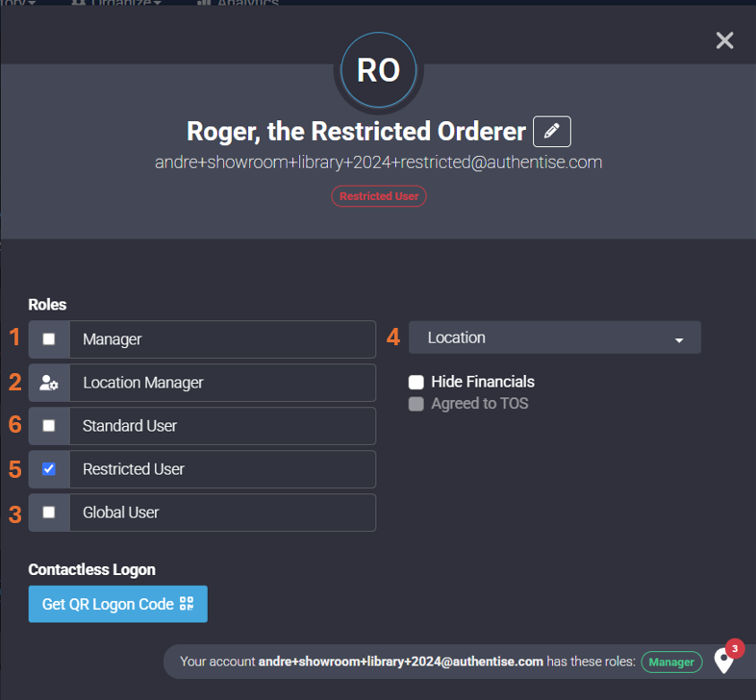The image size is (756, 700).
Task: Toggle the Hide Financials checkbox
Action: pyautogui.click(x=416, y=382)
